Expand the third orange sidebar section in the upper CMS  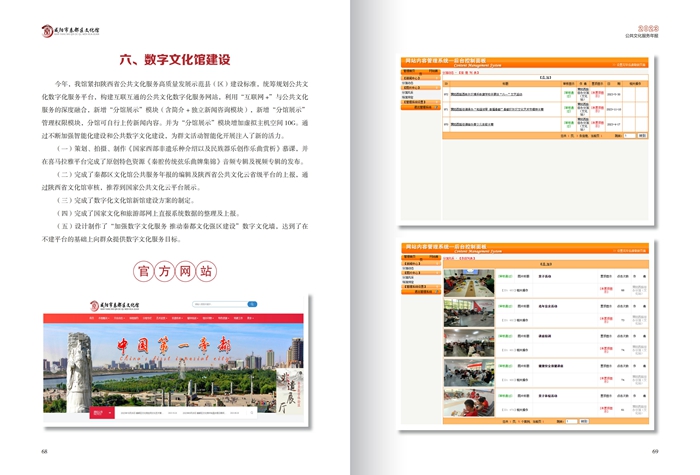421,102
